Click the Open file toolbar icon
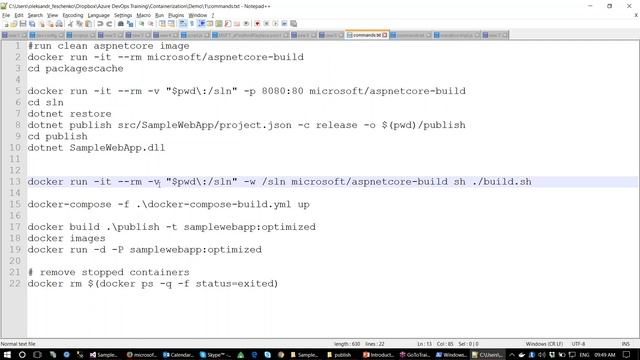The image size is (640, 360). (14, 24)
